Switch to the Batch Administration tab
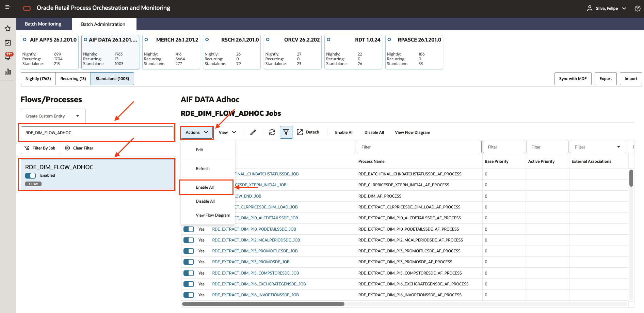644x313 pixels. tap(103, 24)
